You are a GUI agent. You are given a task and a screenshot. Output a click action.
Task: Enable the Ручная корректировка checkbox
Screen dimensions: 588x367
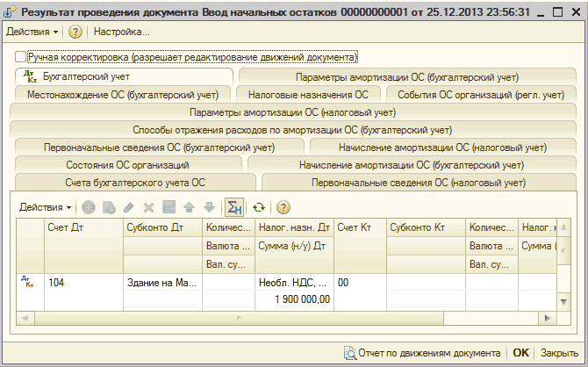click(20, 57)
